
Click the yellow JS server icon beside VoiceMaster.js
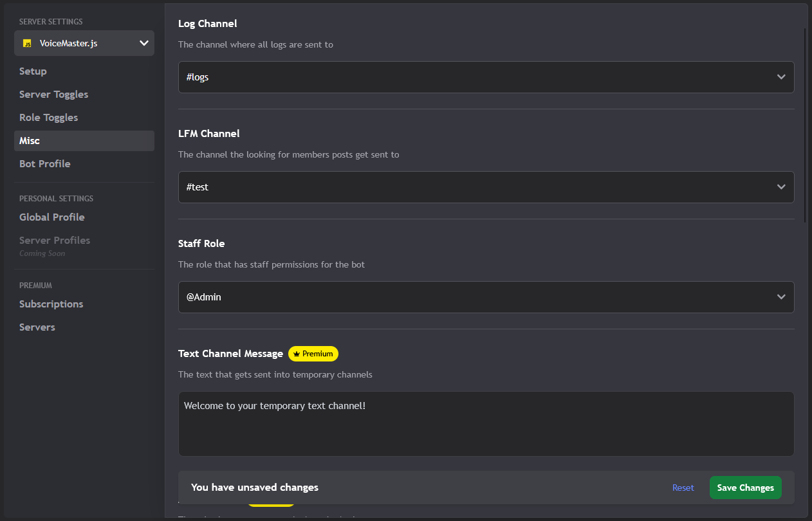[27, 43]
